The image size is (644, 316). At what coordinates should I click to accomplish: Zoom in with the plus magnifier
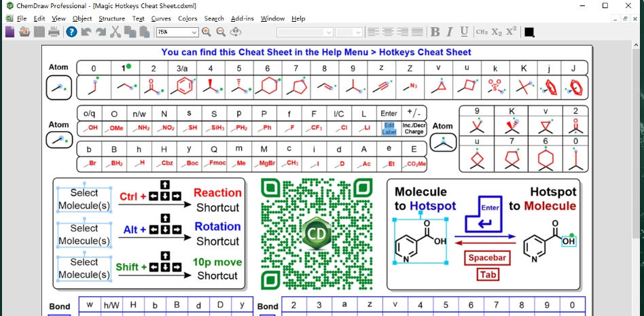pos(207,32)
